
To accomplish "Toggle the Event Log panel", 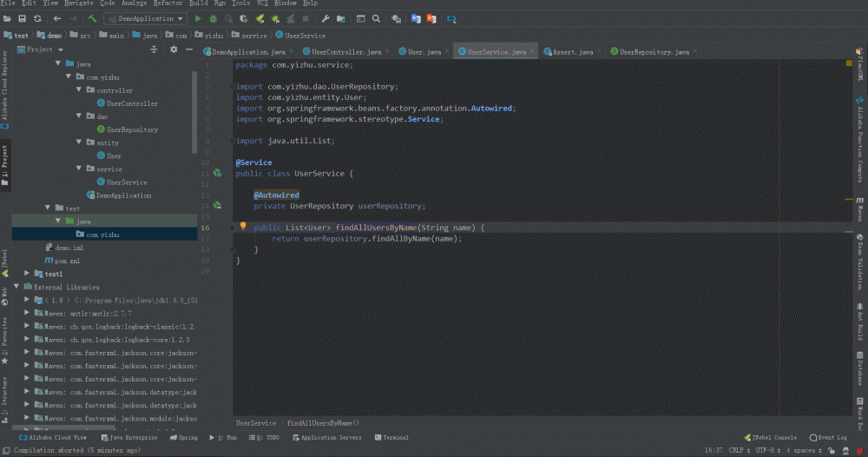I will [828, 438].
